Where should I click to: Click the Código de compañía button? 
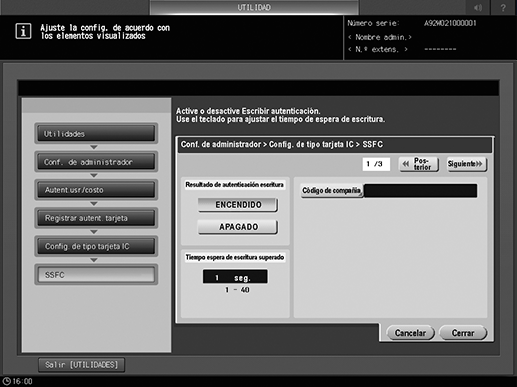[x=332, y=191]
